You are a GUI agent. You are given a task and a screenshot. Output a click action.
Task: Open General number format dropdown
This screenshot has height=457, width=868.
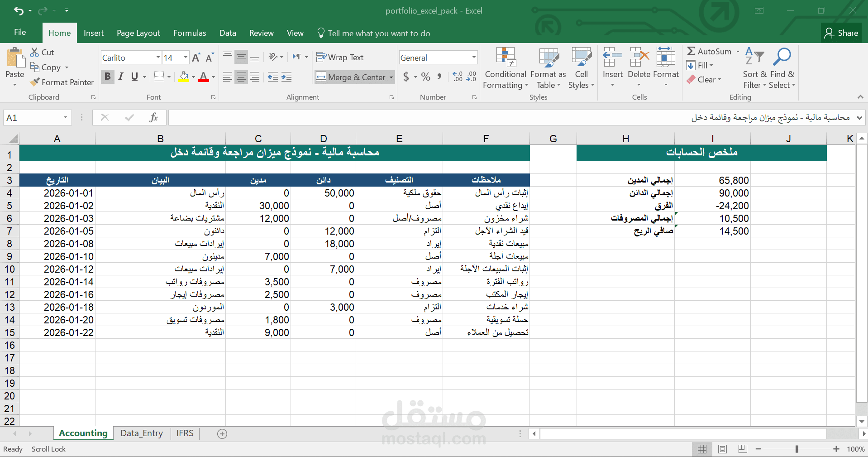tap(474, 58)
